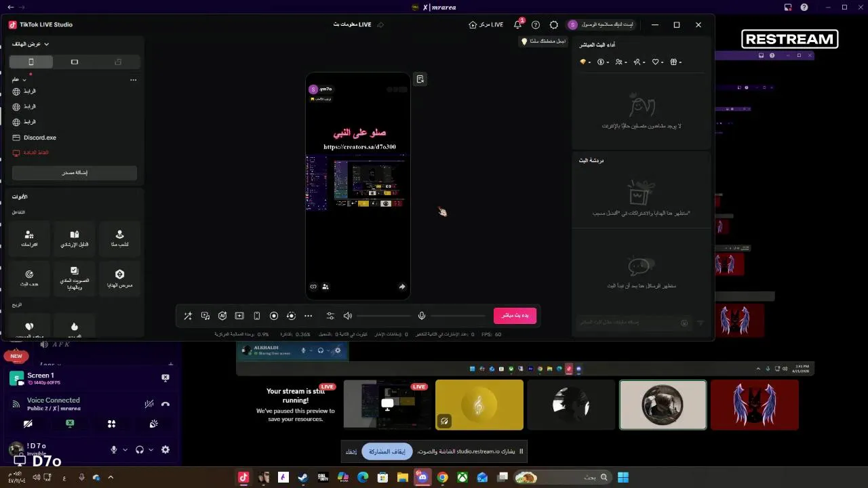The width and height of the screenshot is (868, 488).
Task: Open the LIVE Center home link
Action: (486, 24)
